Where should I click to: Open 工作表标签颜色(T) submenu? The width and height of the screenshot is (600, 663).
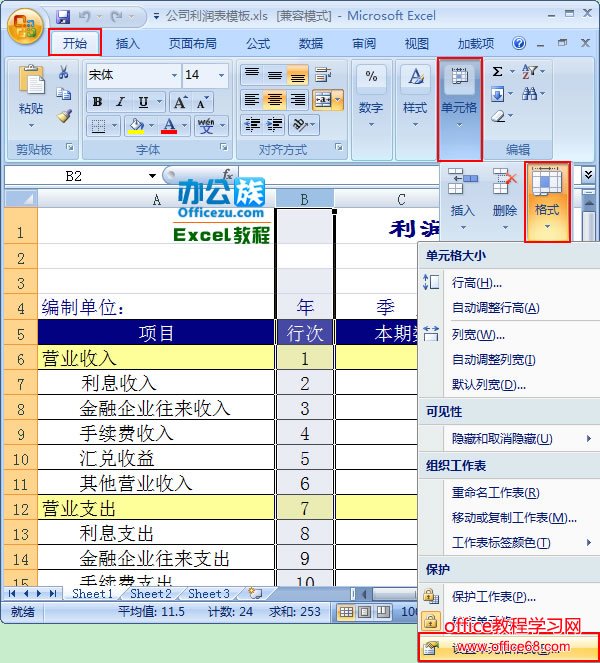click(x=509, y=542)
